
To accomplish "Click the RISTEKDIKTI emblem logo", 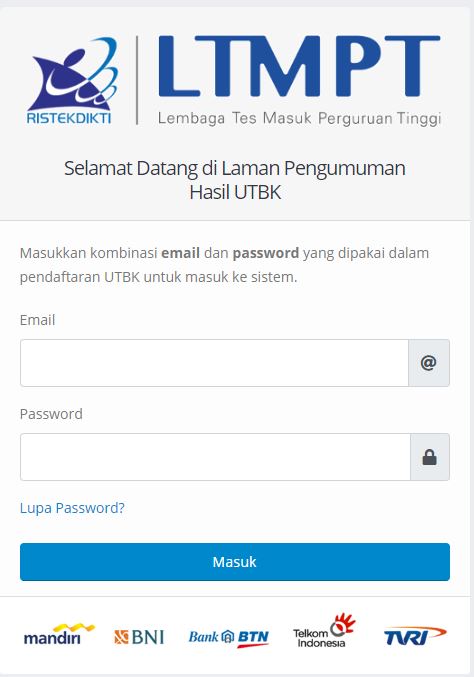I will [x=72, y=81].
